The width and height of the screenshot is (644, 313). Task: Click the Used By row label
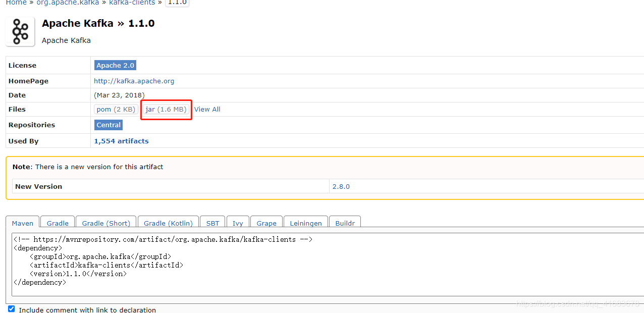tap(23, 141)
